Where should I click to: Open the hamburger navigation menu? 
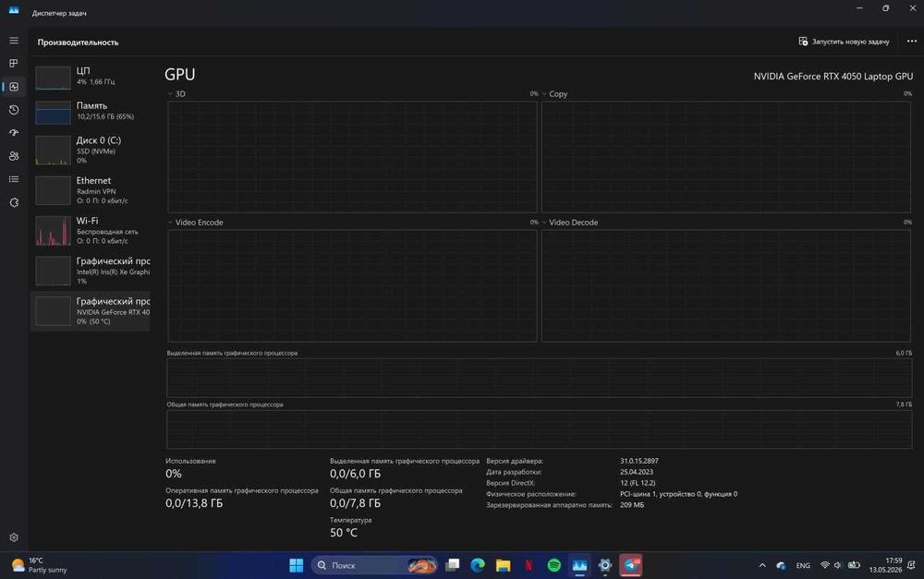14,41
